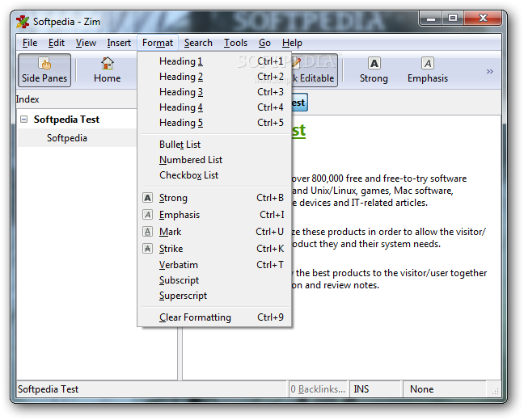This screenshot has width=524, height=420.
Task: Open the Tools menu
Action: pyautogui.click(x=235, y=43)
